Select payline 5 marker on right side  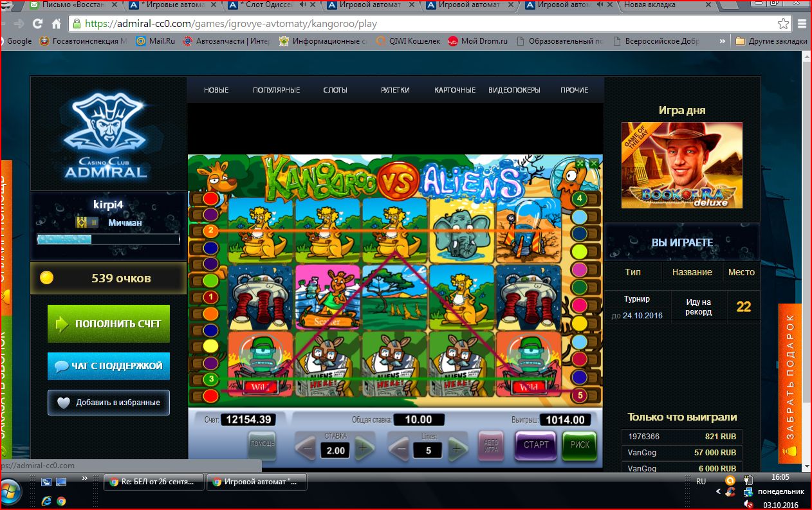click(x=579, y=395)
